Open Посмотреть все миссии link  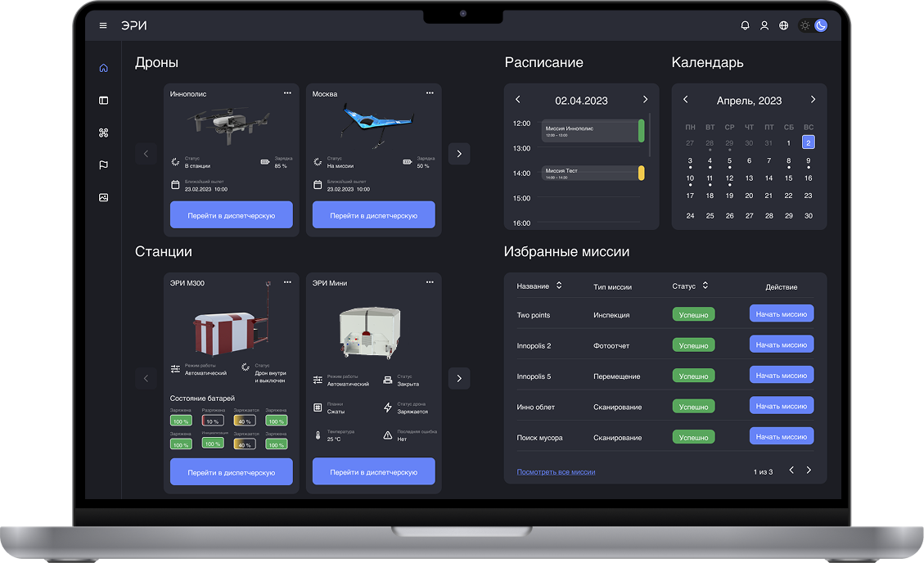(556, 471)
